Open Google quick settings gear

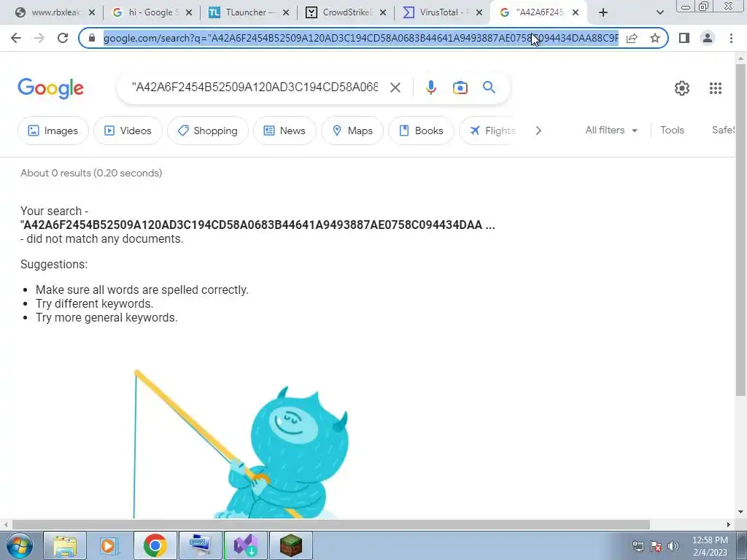pos(682,88)
